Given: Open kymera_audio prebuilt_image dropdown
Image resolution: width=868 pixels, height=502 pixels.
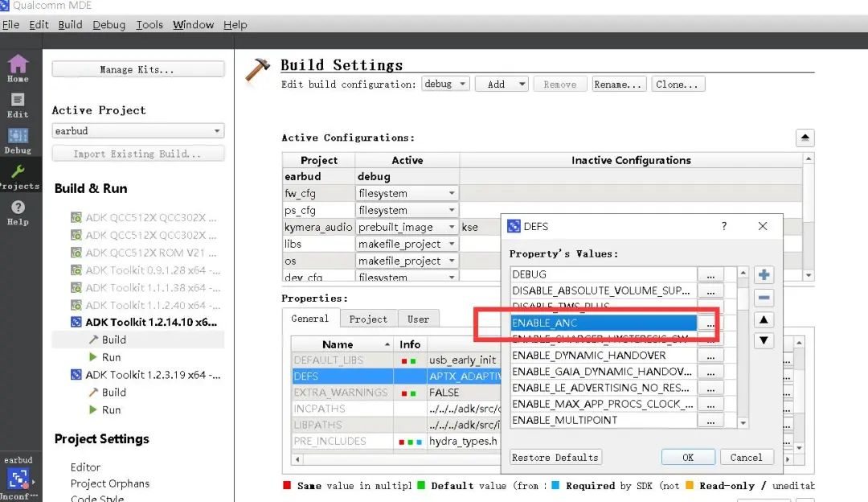Looking at the screenshot, I should pyautogui.click(x=407, y=227).
